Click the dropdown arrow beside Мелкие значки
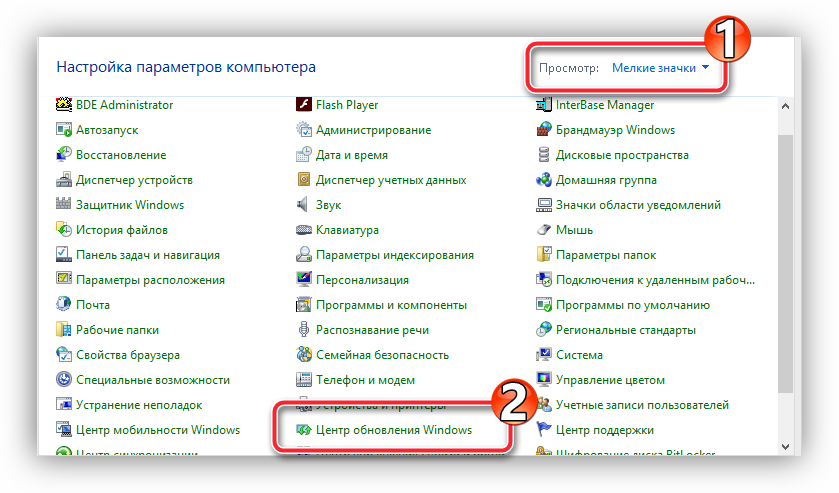 tap(705, 67)
